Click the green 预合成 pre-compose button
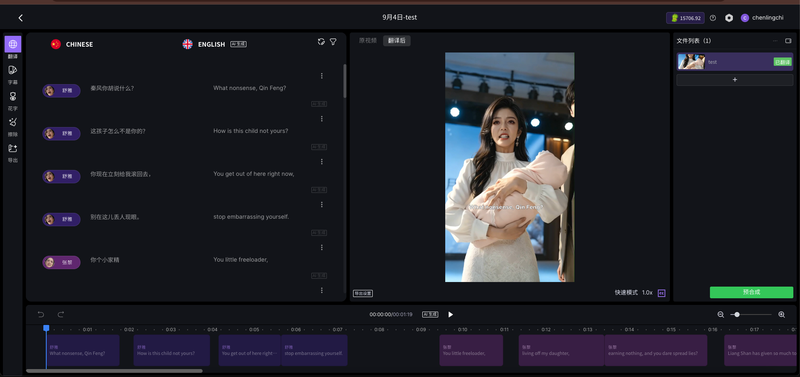This screenshot has height=377, width=800. (752, 292)
